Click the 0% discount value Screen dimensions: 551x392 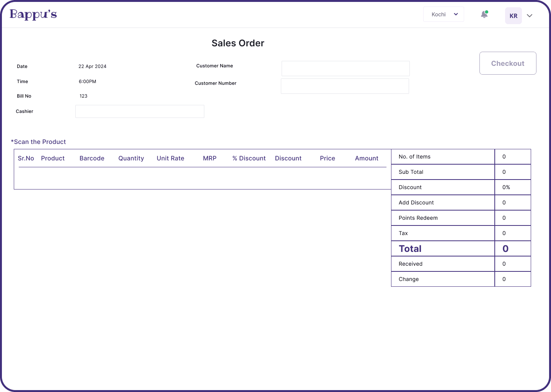(x=506, y=187)
